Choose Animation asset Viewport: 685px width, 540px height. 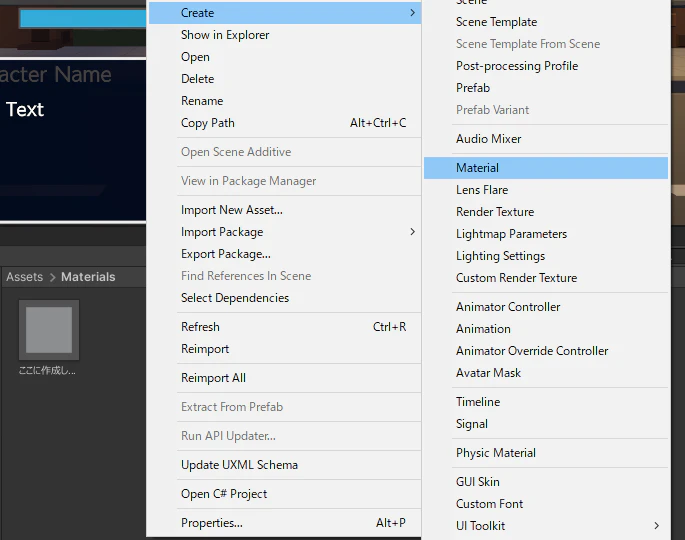546,329
